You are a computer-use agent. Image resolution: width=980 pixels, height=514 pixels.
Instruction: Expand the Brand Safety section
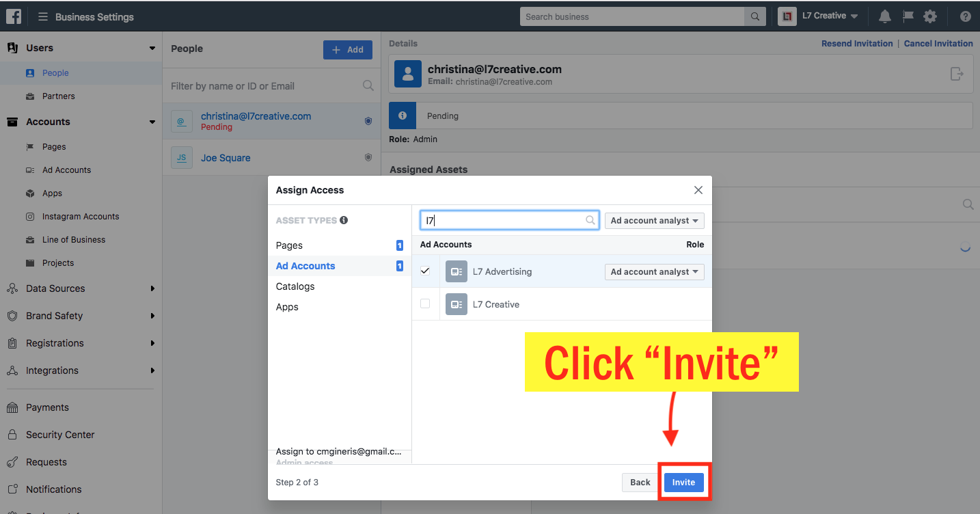pyautogui.click(x=152, y=316)
